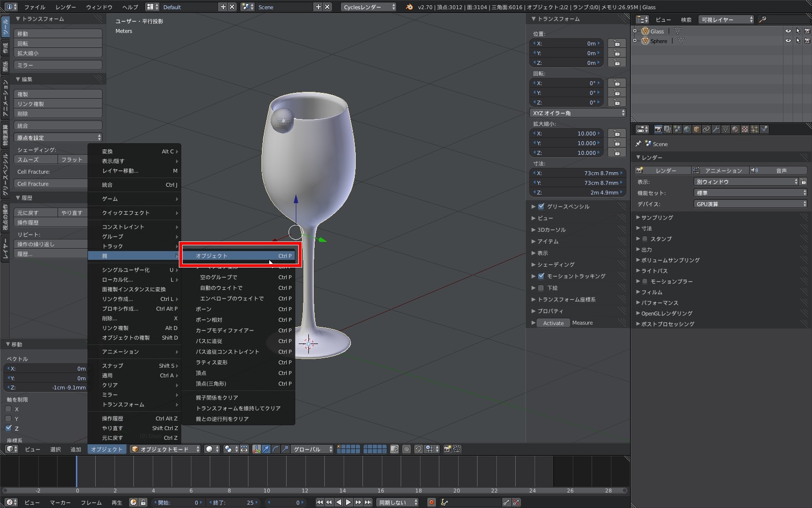Click the 回転 button in the tool shelf
812x508 pixels.
click(x=58, y=43)
